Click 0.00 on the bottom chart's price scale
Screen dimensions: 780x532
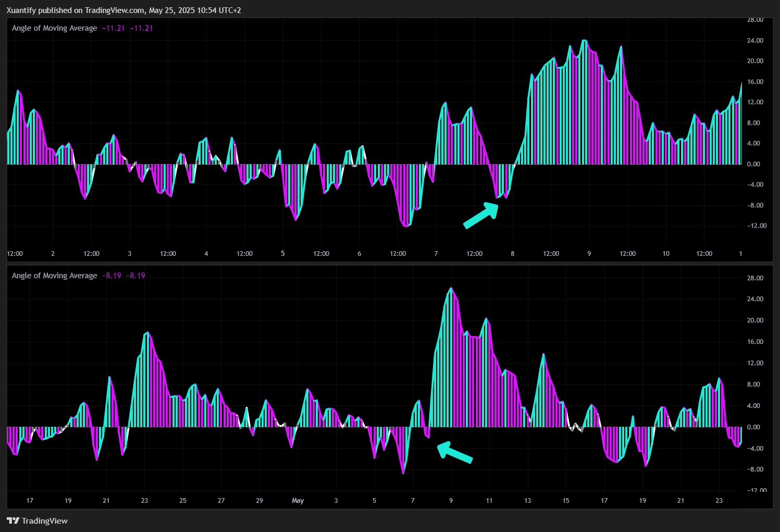click(x=753, y=427)
